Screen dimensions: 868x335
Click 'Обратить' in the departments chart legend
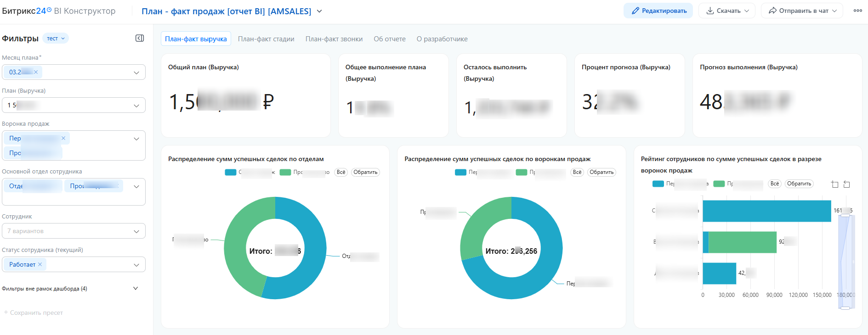click(365, 173)
